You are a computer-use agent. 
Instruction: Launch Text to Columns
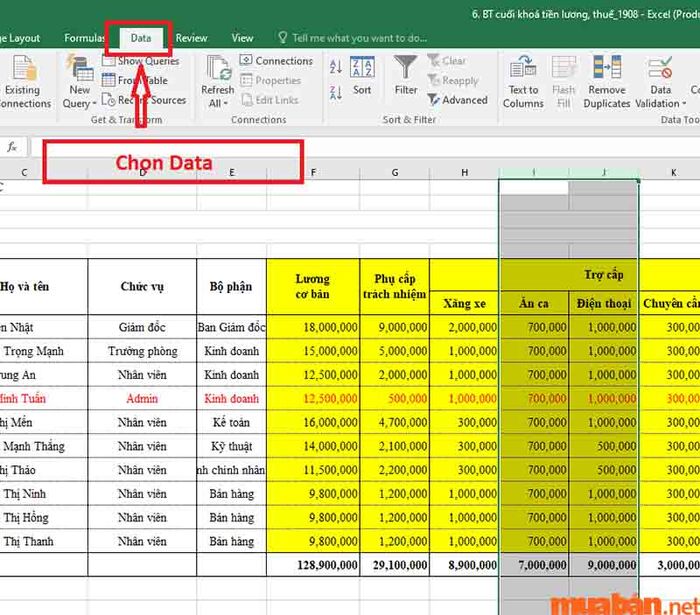coord(523,82)
